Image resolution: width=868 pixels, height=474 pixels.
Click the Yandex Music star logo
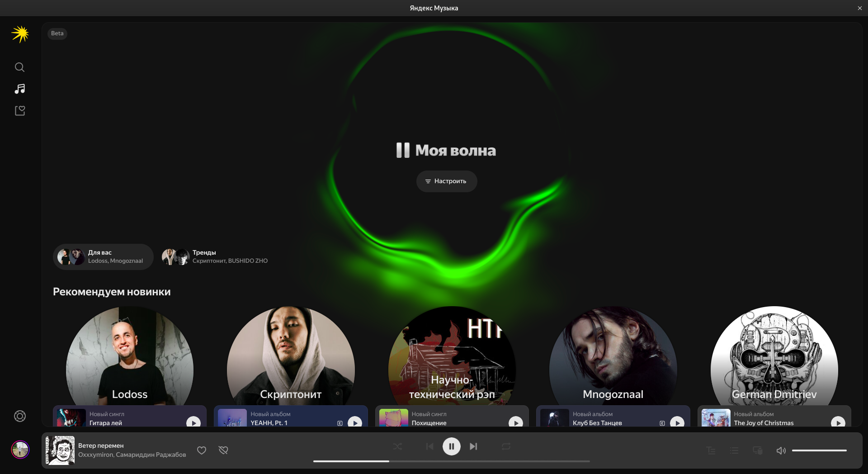(x=20, y=34)
